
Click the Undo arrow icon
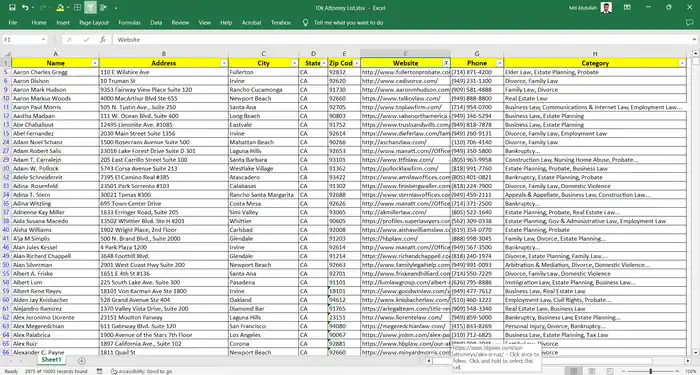[25, 8]
